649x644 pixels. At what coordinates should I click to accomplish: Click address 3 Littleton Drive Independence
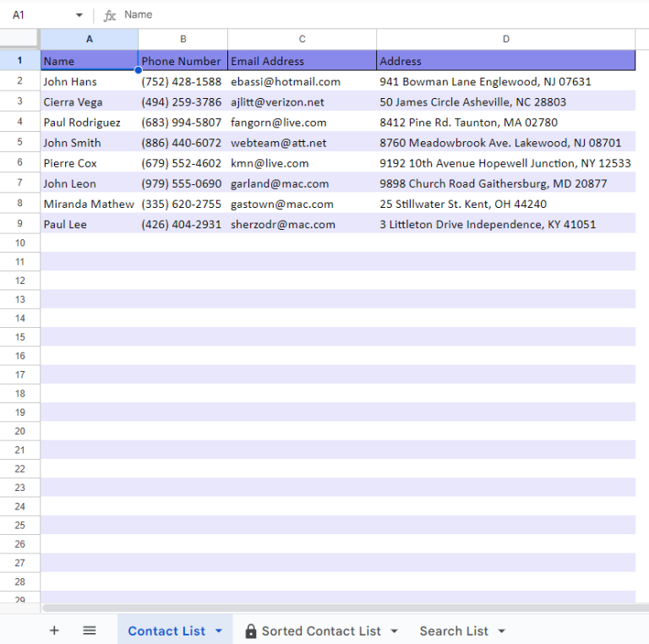pos(506,223)
